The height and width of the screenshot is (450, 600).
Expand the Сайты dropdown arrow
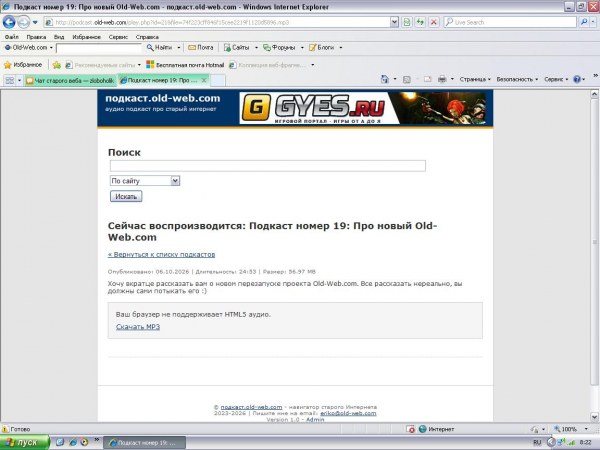[x=256, y=47]
